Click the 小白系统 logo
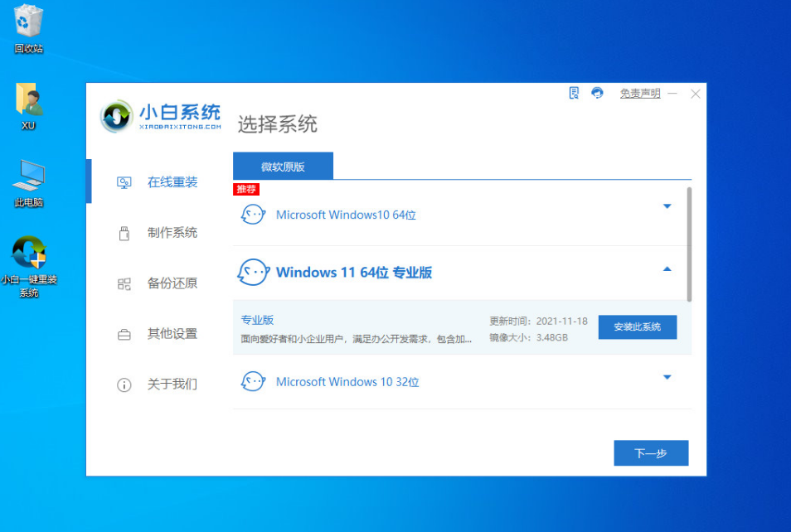 (x=162, y=117)
